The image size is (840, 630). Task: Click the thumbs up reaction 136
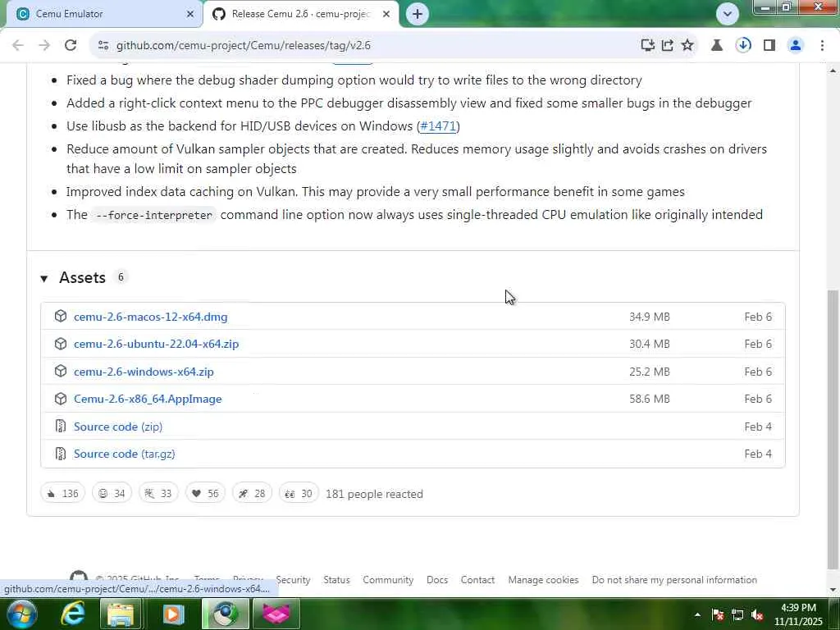pyautogui.click(x=62, y=493)
